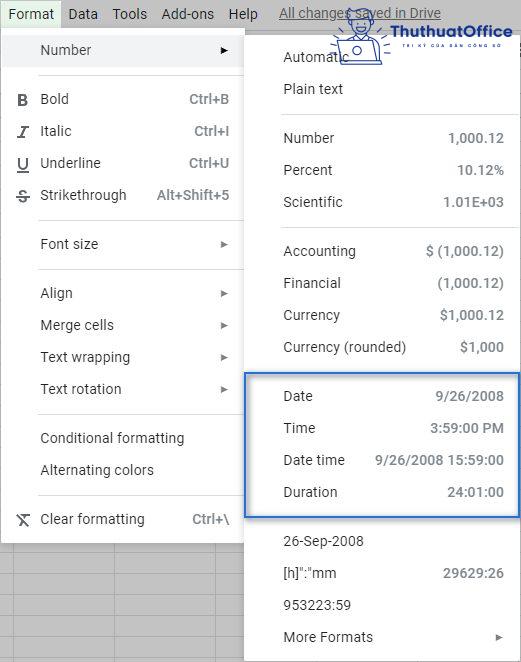Expand the Text rotation submenu arrow
The image size is (521, 662).
pos(224,389)
